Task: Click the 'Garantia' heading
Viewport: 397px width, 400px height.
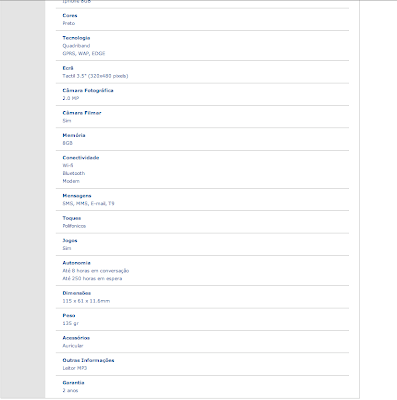Action: pos(73,383)
